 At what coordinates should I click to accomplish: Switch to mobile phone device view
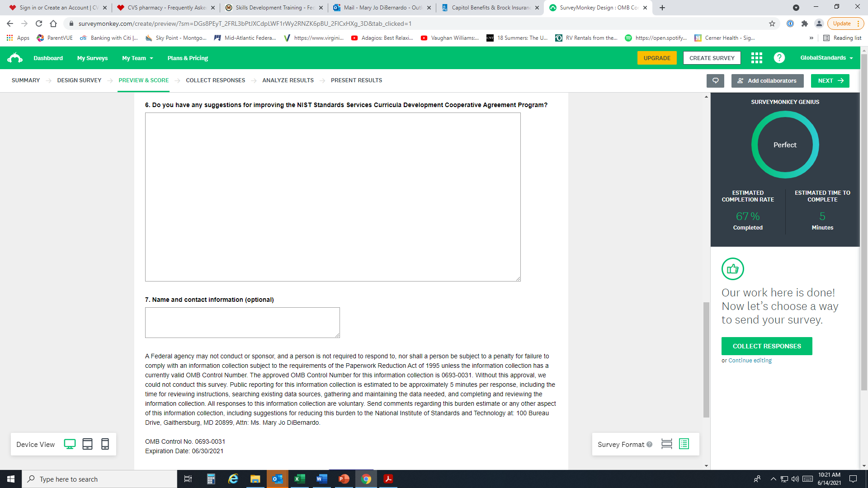105,444
